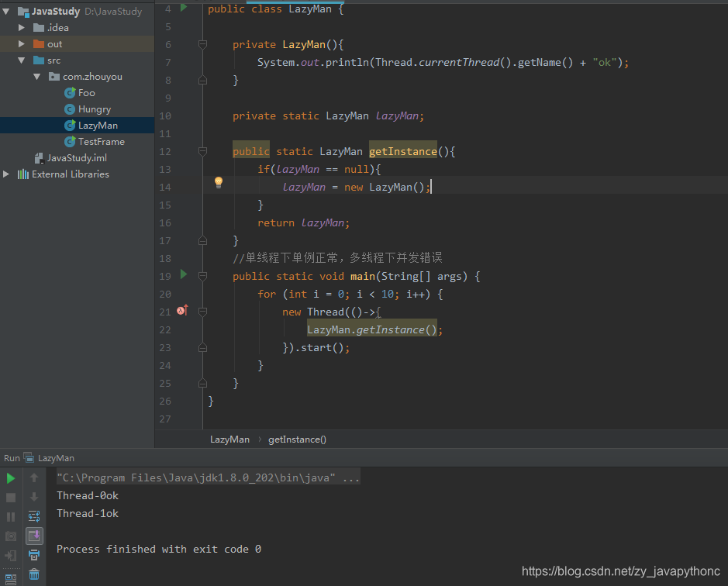Click the Foo class icon in project tree
Image resolution: width=728 pixels, height=586 pixels.
click(x=70, y=93)
